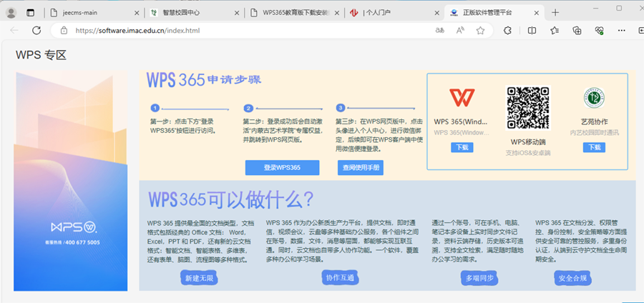Image resolution: width=644 pixels, height=303 pixels.
Task: Close the 智慧校园中心 tab
Action: point(237,13)
